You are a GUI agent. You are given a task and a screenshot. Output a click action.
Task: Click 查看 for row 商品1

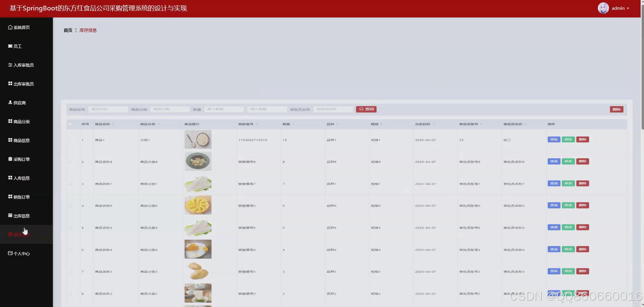(554, 139)
